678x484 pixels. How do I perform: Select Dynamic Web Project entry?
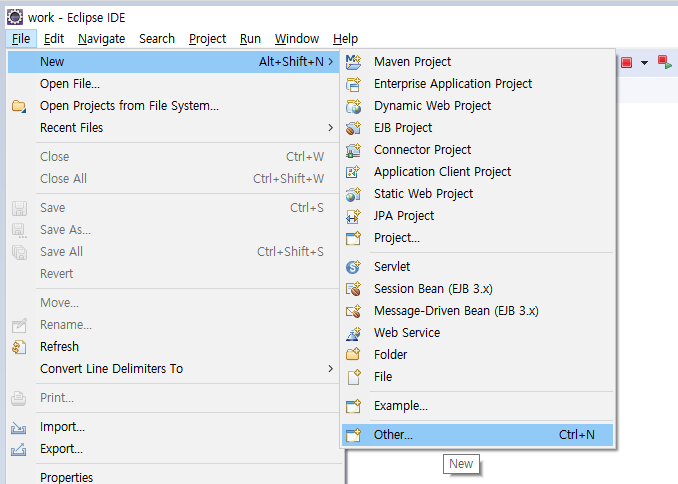pos(478,106)
